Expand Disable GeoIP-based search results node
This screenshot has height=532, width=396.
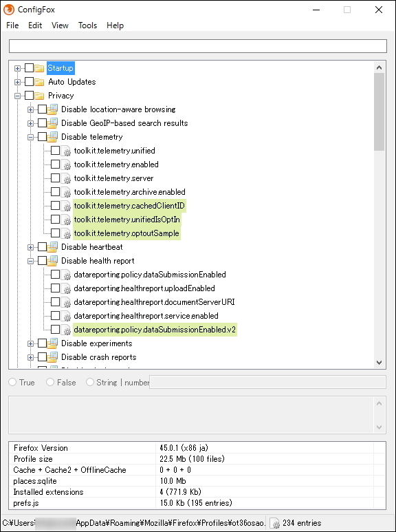pyautogui.click(x=30, y=123)
